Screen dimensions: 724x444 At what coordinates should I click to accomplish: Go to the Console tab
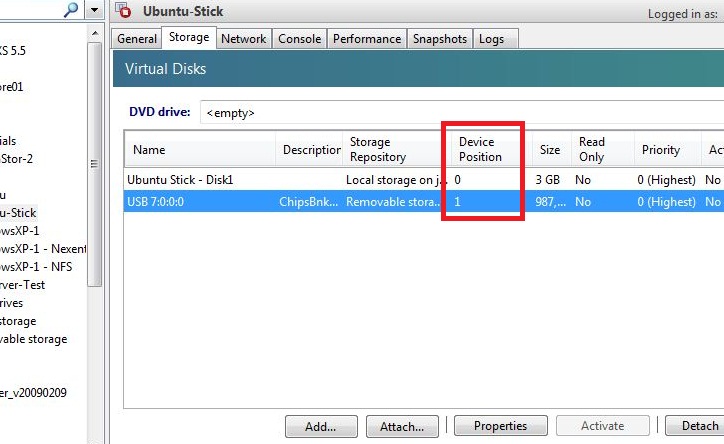(x=299, y=39)
